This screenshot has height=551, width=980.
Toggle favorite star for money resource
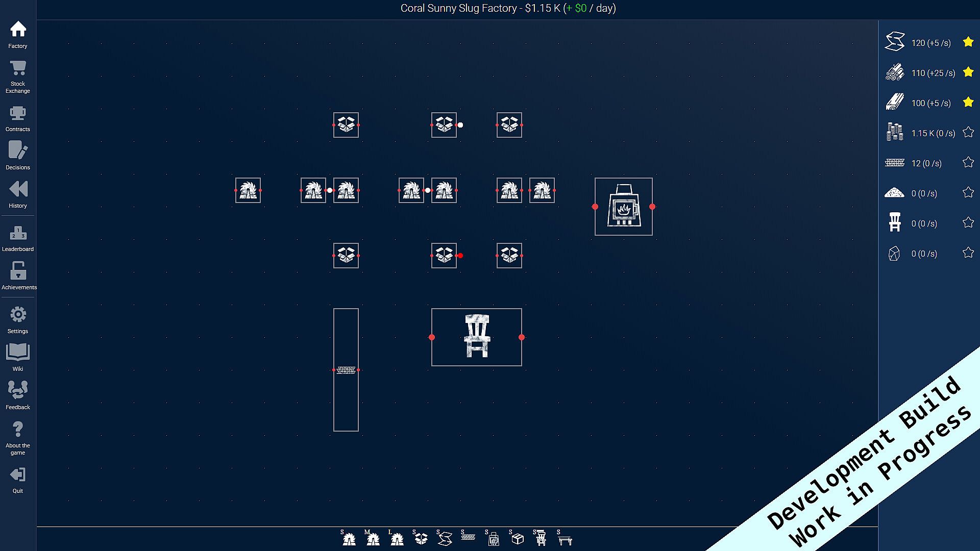(968, 133)
